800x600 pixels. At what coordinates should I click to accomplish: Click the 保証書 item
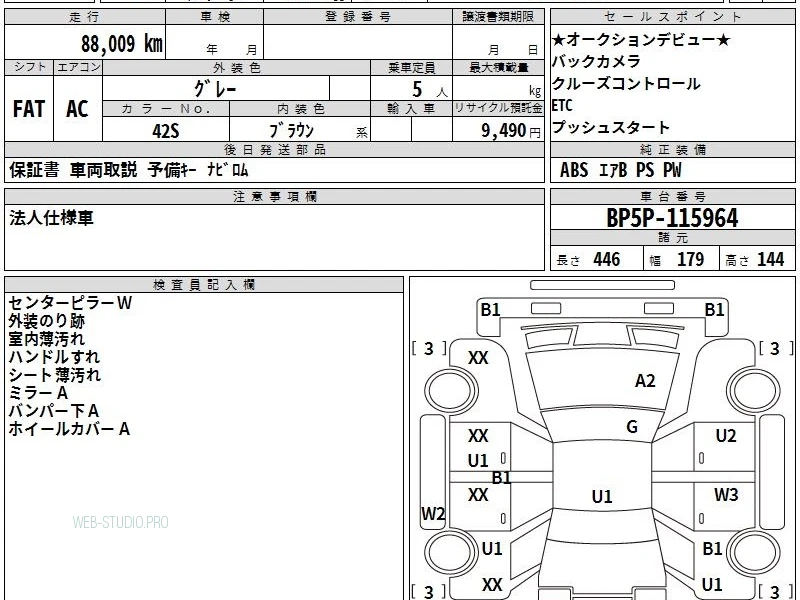34,170
